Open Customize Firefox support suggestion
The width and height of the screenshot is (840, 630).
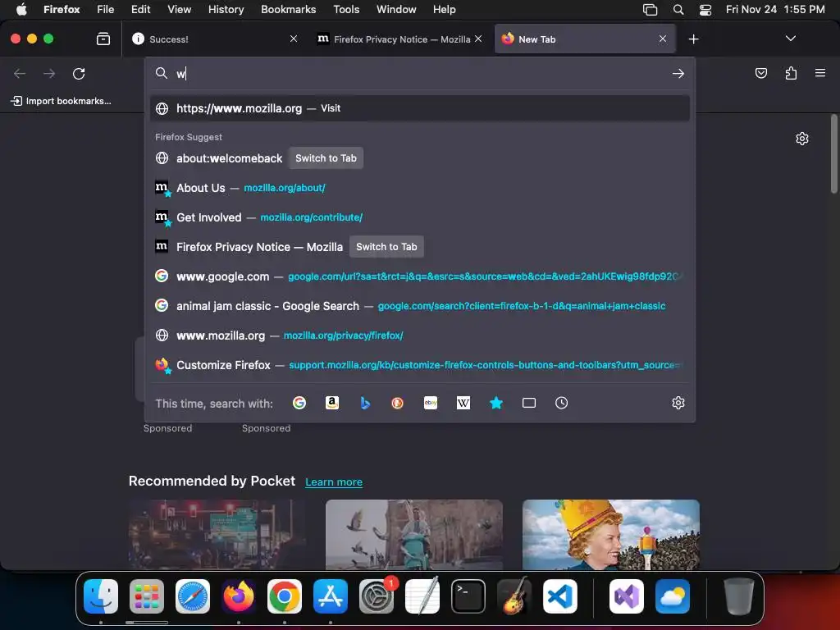pyautogui.click(x=420, y=365)
